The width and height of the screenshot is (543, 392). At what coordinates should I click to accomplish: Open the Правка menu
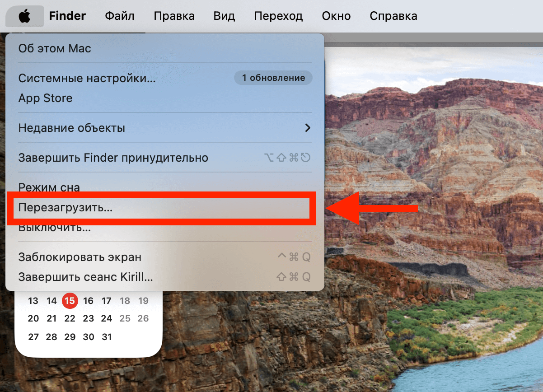[174, 16]
